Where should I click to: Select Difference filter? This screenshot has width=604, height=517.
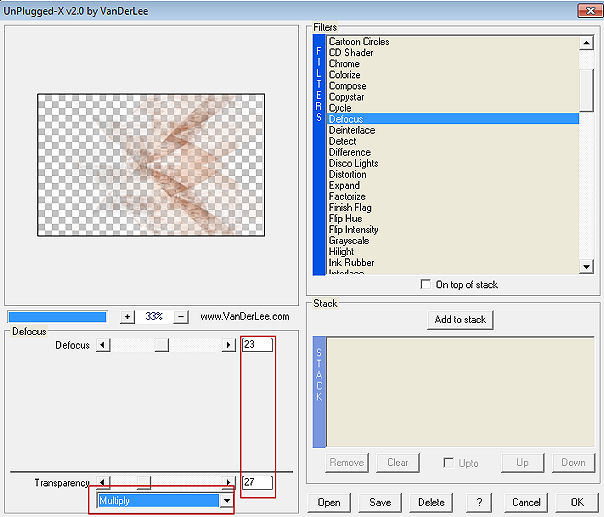point(453,152)
